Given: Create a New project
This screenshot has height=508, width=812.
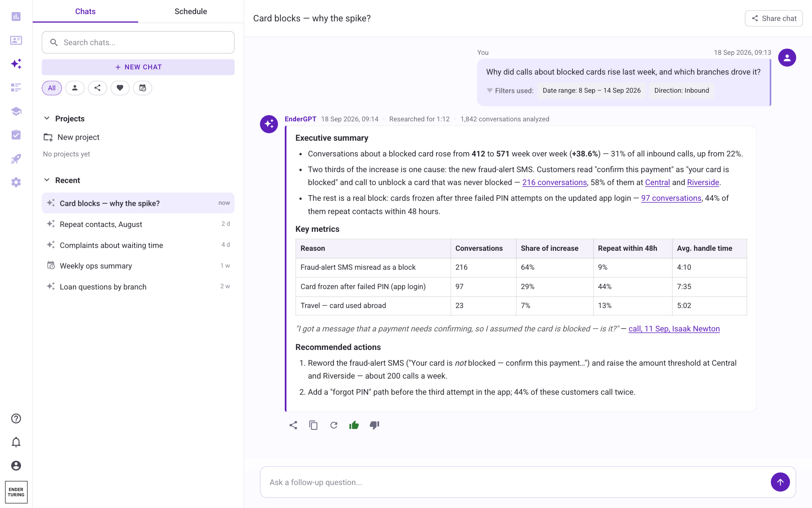Looking at the screenshot, I should click(72, 137).
